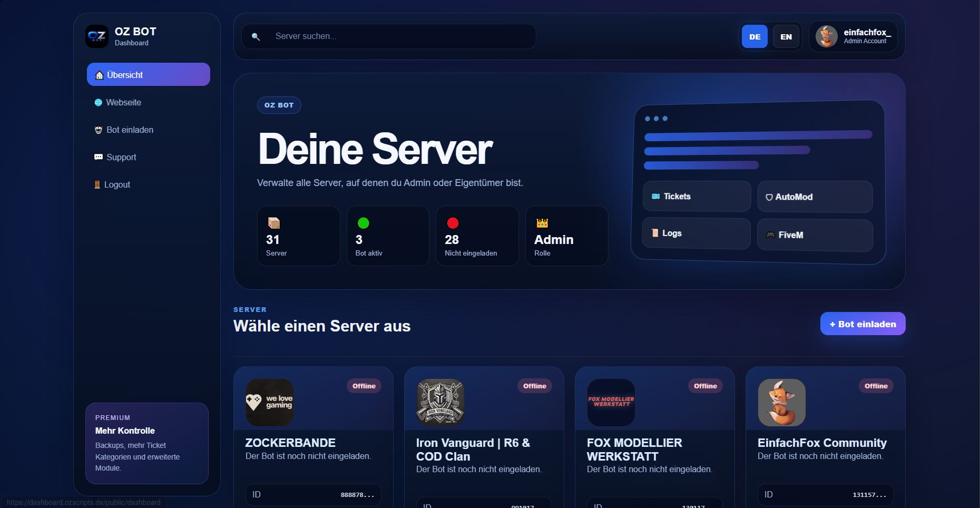Click the door icon beside Logout
This screenshot has width=980, height=508.
click(x=97, y=184)
